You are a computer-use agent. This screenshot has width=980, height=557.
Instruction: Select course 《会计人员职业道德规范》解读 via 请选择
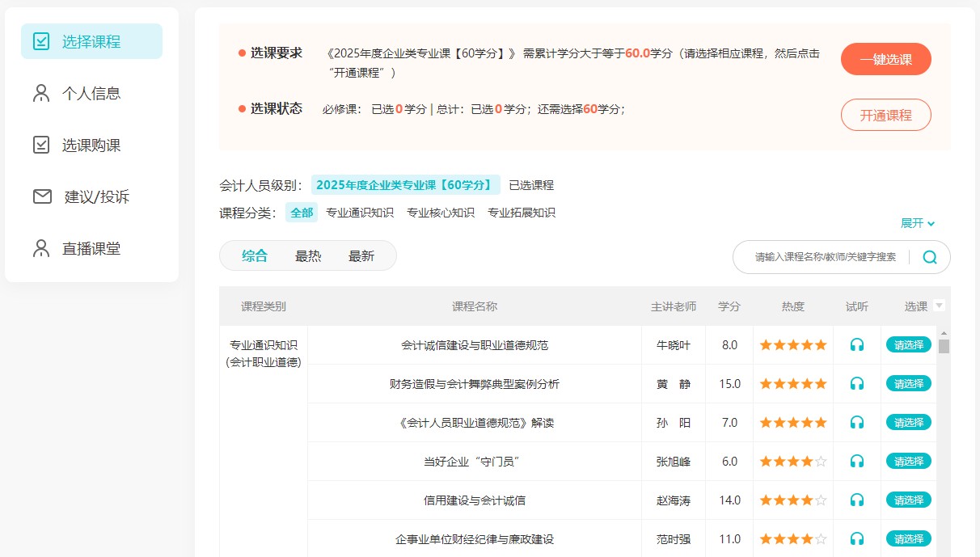pos(909,423)
